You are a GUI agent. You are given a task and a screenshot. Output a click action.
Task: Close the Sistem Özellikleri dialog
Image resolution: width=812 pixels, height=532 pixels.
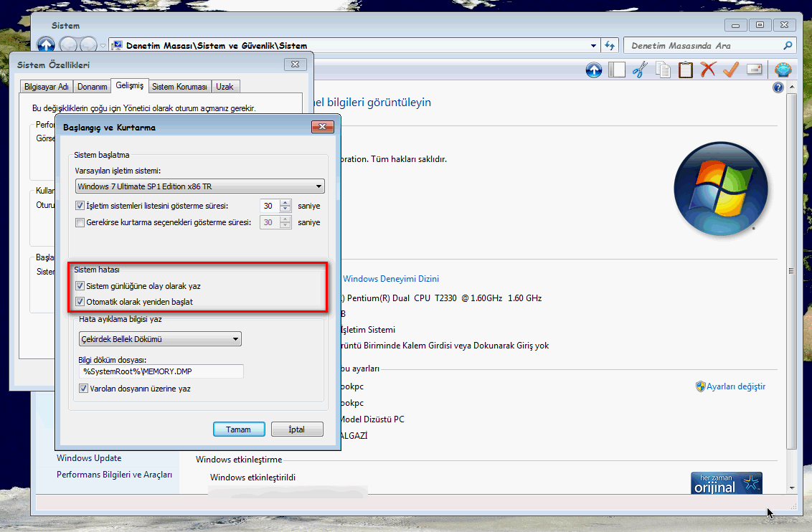click(x=296, y=65)
